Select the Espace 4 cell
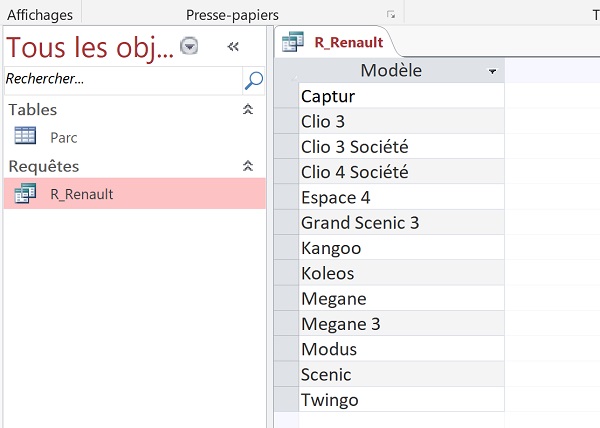600x428 pixels. coord(401,197)
